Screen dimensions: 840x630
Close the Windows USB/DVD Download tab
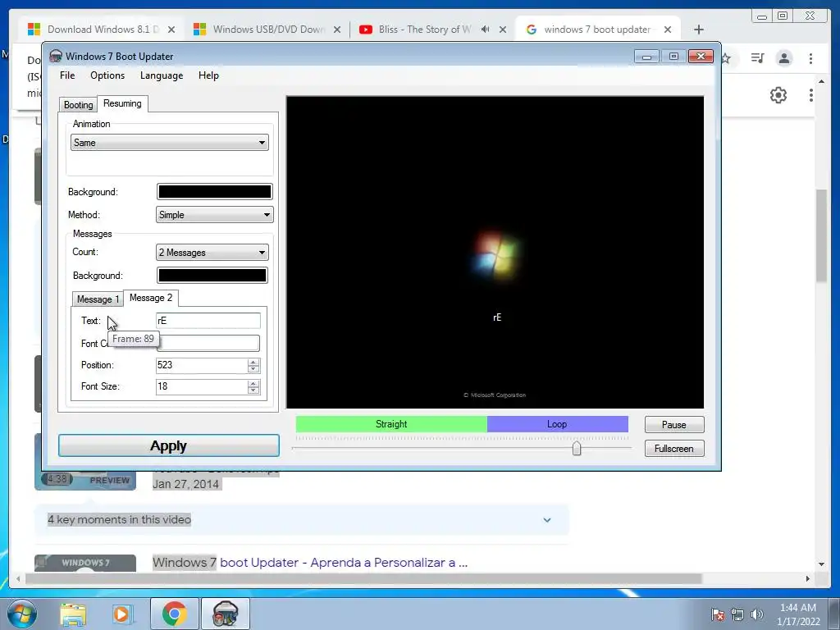point(337,30)
